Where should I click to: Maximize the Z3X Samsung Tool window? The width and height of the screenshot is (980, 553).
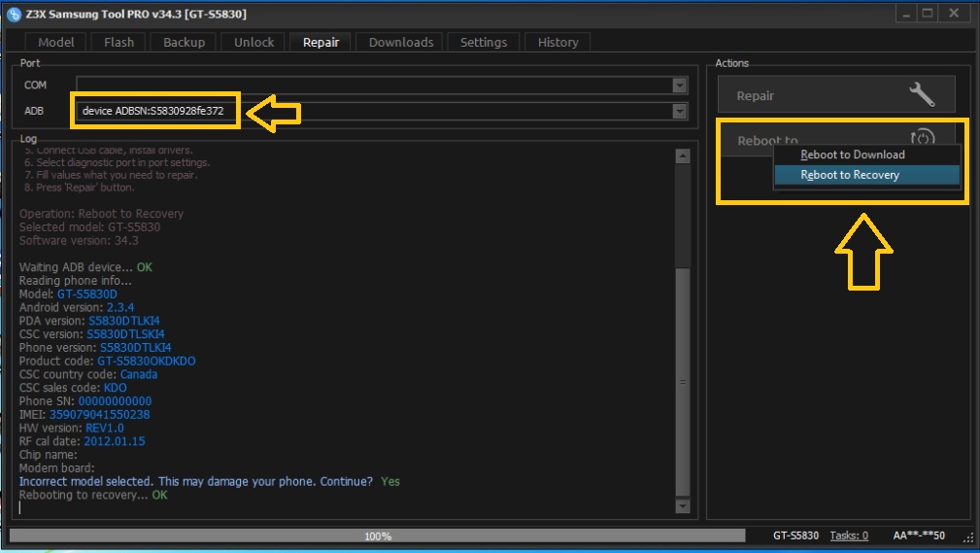pyautogui.click(x=928, y=14)
